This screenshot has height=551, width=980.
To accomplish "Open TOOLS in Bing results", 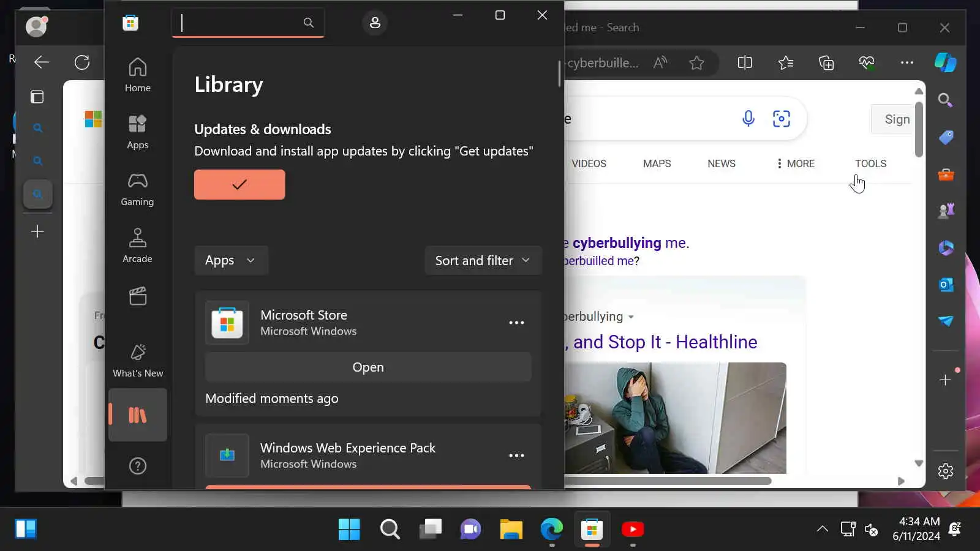I will 870,163.
